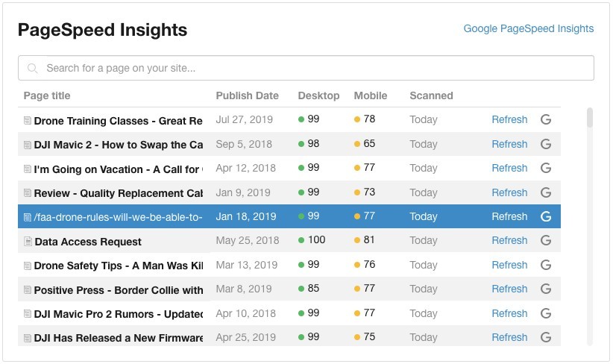The width and height of the screenshot is (613, 364).
Task: Open Google icon for DJI Has Released Firmware row
Action: 546,337
